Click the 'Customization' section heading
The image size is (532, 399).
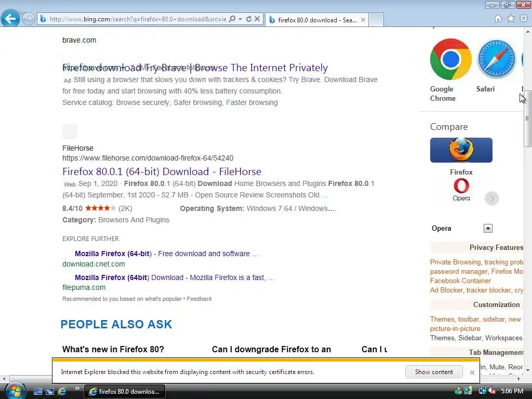(496, 304)
